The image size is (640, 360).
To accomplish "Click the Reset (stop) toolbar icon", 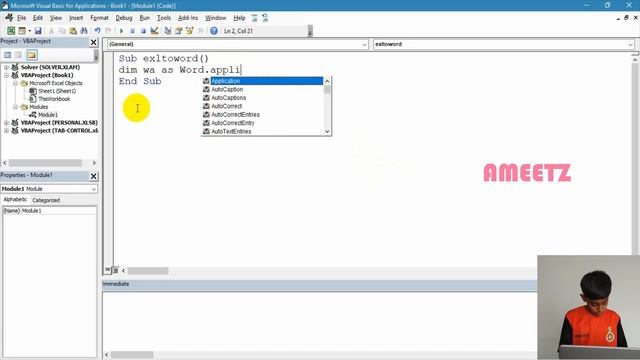I will [x=143, y=31].
